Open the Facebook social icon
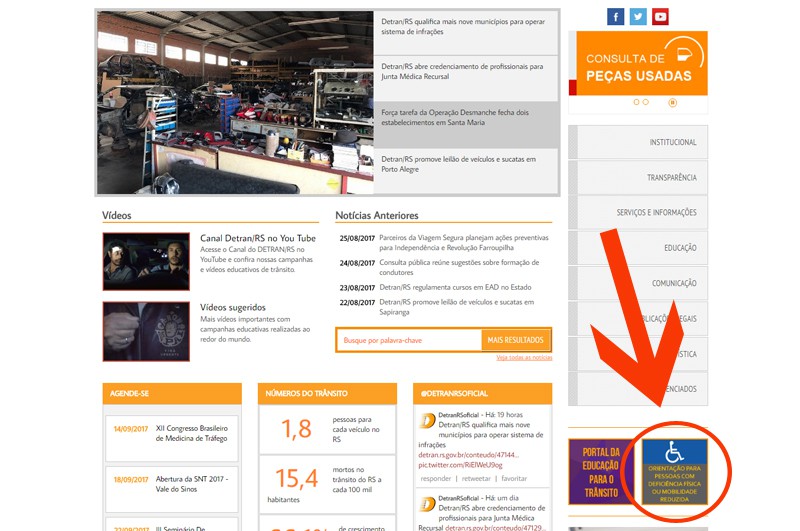800x531 pixels. (x=615, y=17)
